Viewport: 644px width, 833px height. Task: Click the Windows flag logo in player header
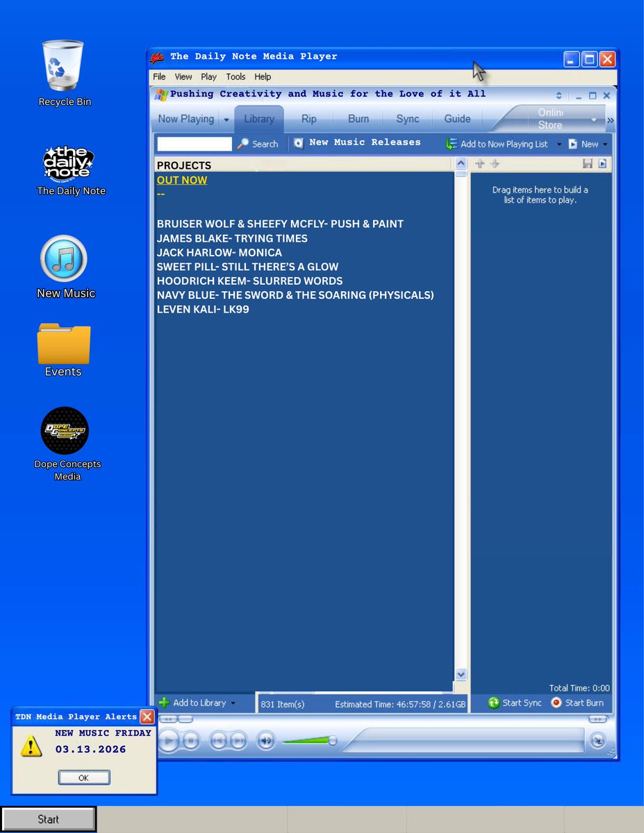[161, 94]
